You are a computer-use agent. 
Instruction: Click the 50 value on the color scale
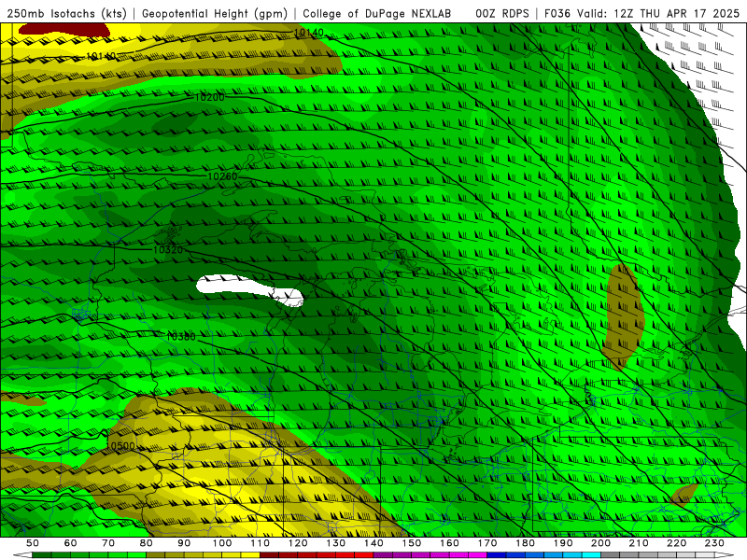coord(33,543)
